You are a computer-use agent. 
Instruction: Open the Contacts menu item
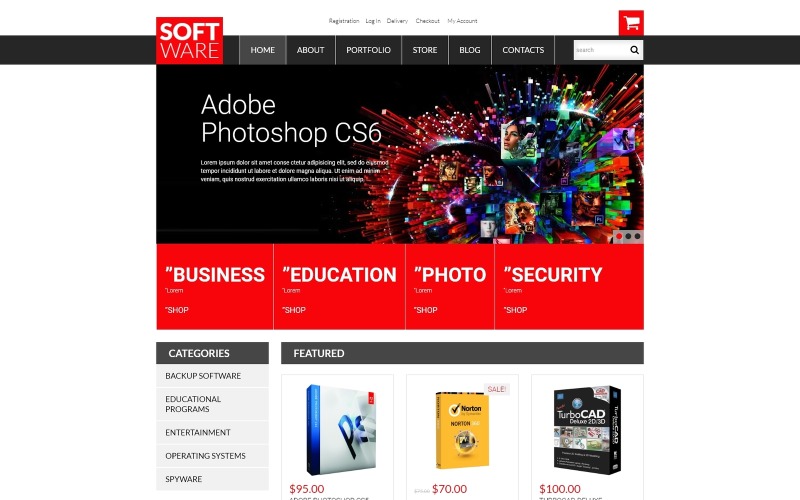(523, 50)
